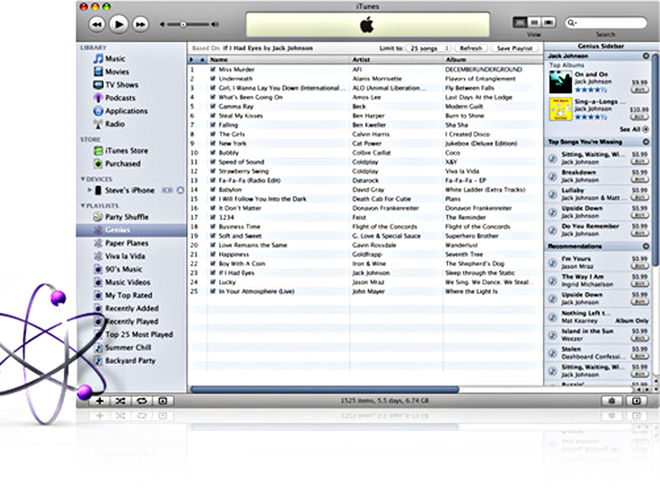Uncheck Speed of Sound song
Viewport: 660px width, 495px height.
click(213, 162)
